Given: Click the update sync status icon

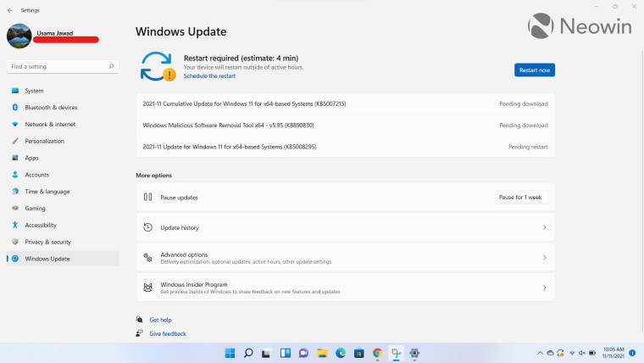Looking at the screenshot, I should pyautogui.click(x=158, y=66).
